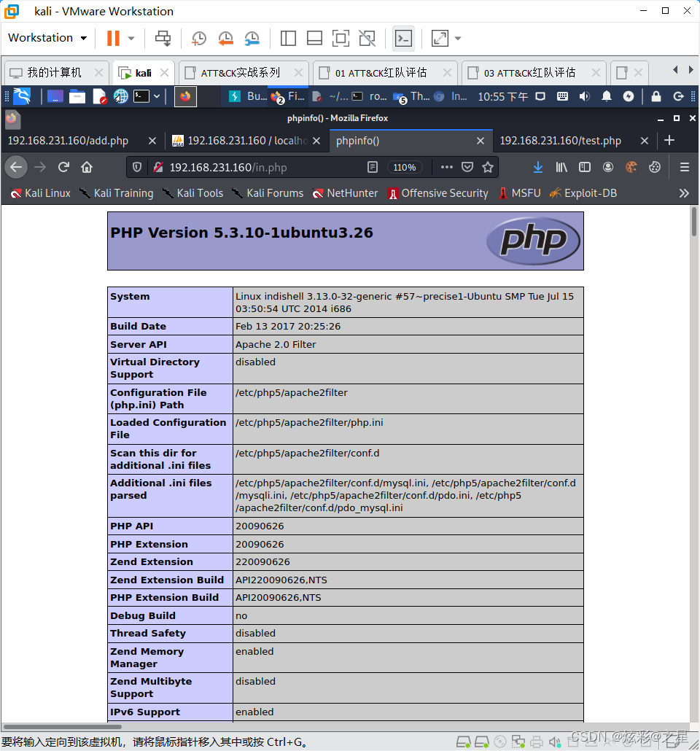
Task: Open Kali Training bookmark
Action: [x=117, y=193]
